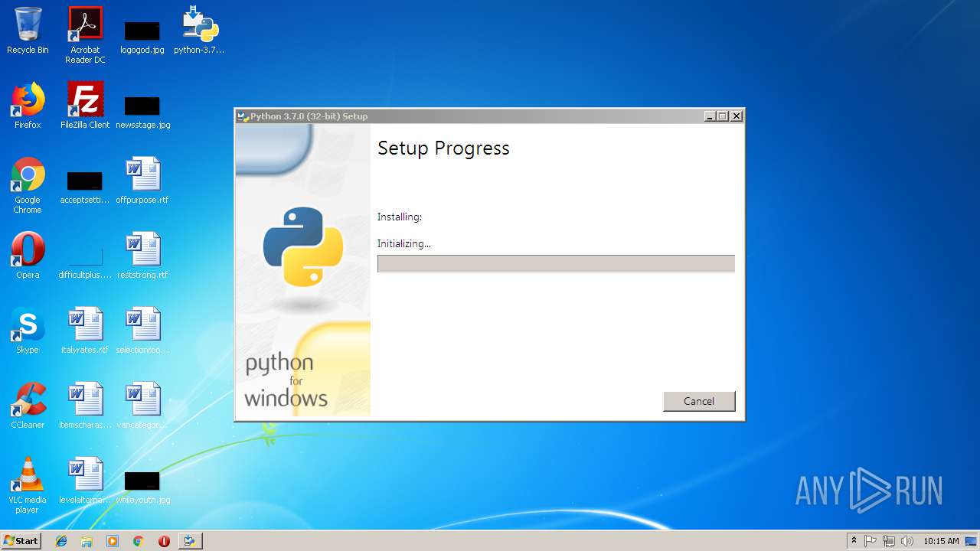Viewport: 980px width, 551px height.
Task: Open the VLC media player shortcut
Action: [28, 485]
